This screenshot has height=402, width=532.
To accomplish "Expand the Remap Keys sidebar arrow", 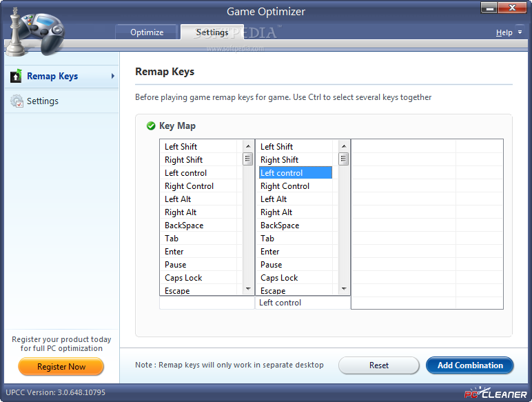I will click(112, 76).
